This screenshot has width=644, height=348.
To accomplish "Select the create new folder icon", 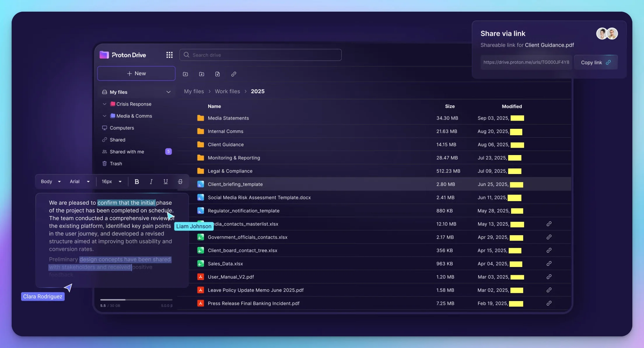I will [x=185, y=74].
